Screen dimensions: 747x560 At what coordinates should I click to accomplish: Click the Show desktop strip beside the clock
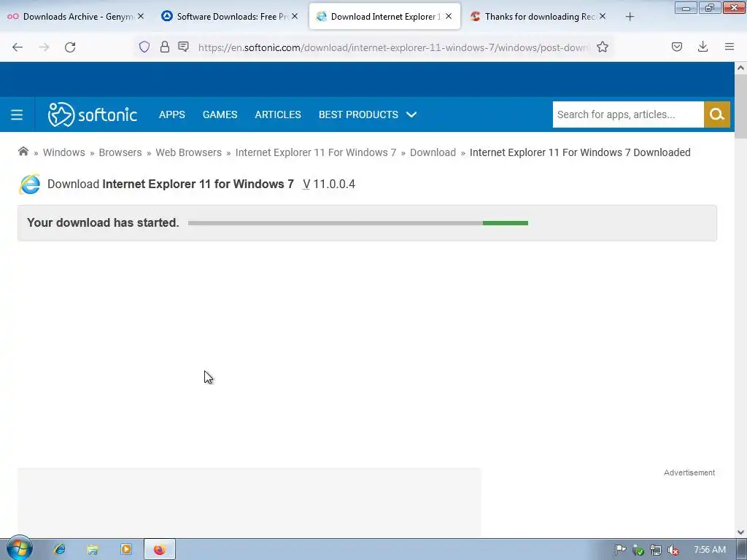[742, 550]
